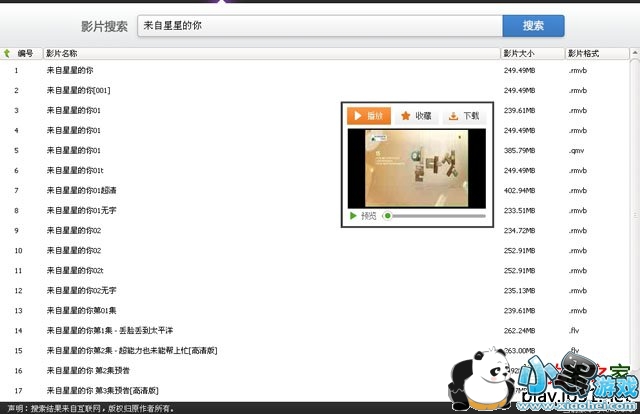This screenshot has width=640, height=414.
Task: Select row 1 来自星星的你
Action: pyautogui.click(x=314, y=70)
